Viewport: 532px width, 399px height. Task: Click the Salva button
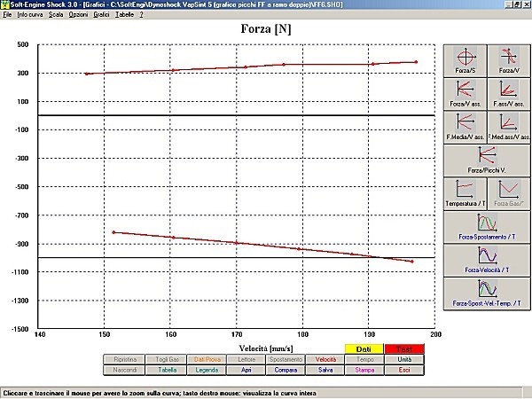point(326,370)
